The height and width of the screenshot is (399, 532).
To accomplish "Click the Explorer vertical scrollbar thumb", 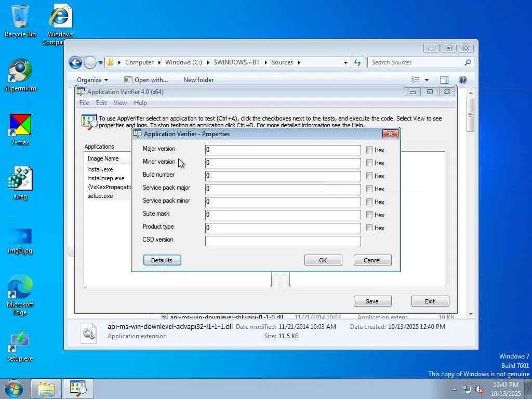I will [470, 115].
